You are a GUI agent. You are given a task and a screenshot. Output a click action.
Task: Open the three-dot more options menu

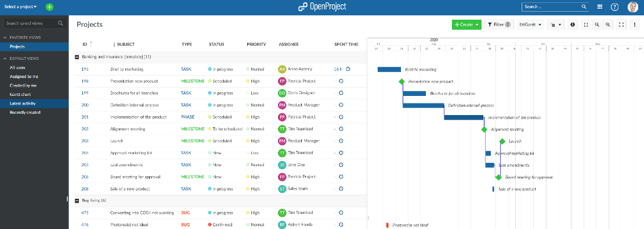pos(635,24)
